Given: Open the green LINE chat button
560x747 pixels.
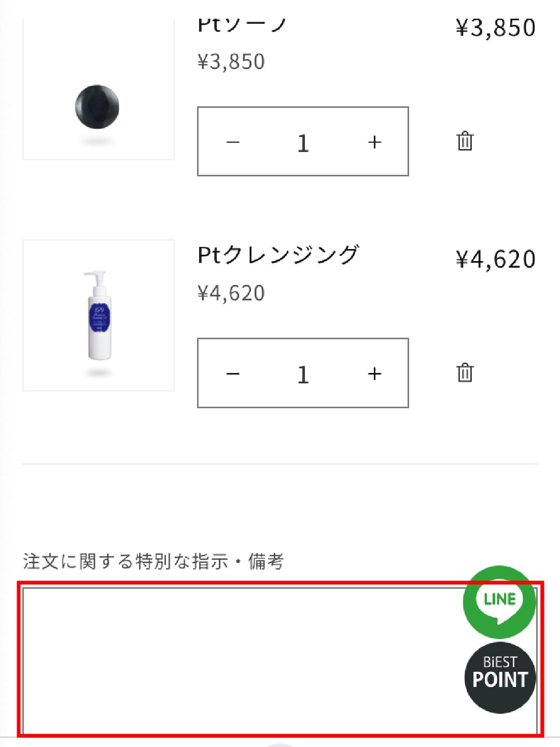Looking at the screenshot, I should 499,601.
